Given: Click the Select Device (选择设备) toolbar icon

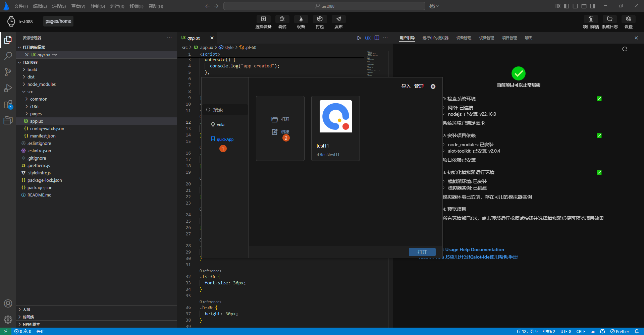Looking at the screenshot, I should pos(263,19).
